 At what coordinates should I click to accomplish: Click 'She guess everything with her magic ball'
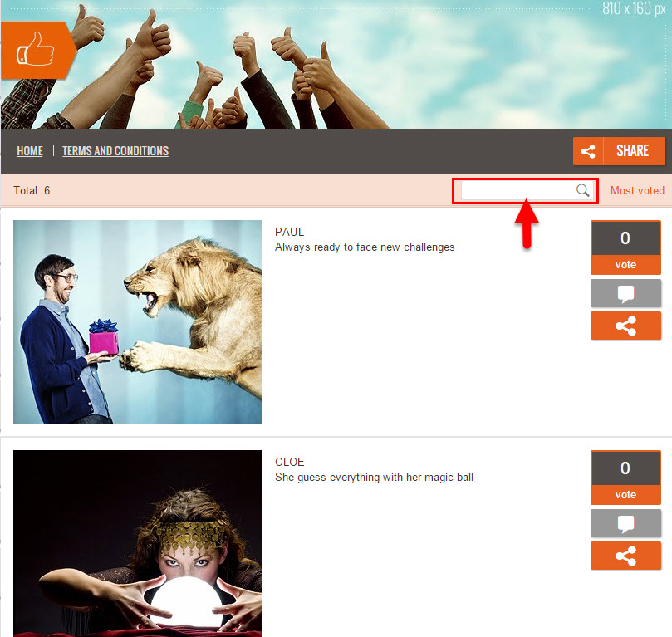[374, 478]
